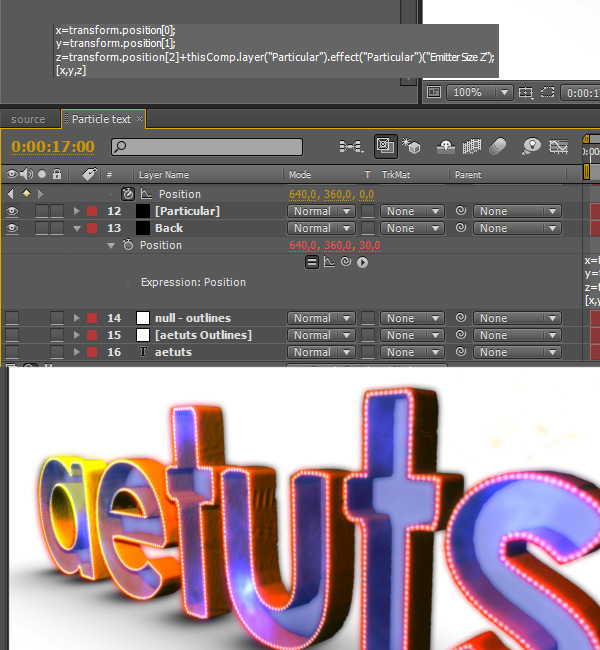Show the post-expression graph button
This screenshot has height=650, width=600.
point(329,262)
